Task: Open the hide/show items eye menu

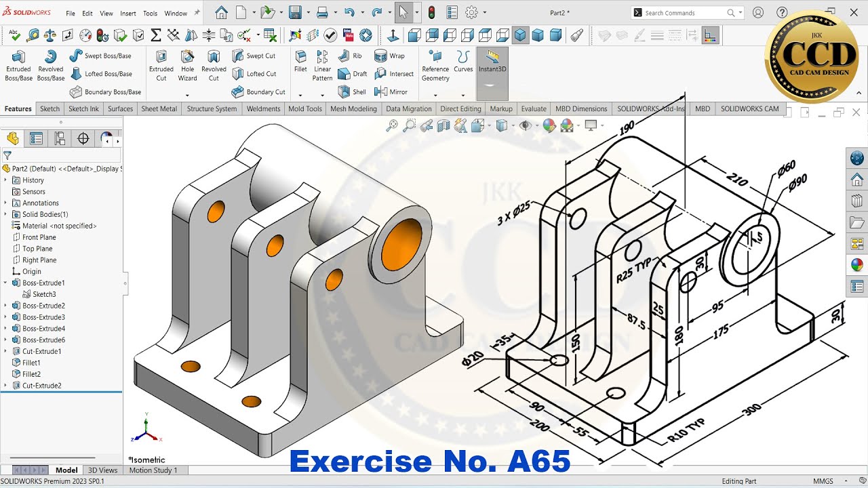Action: tap(524, 125)
